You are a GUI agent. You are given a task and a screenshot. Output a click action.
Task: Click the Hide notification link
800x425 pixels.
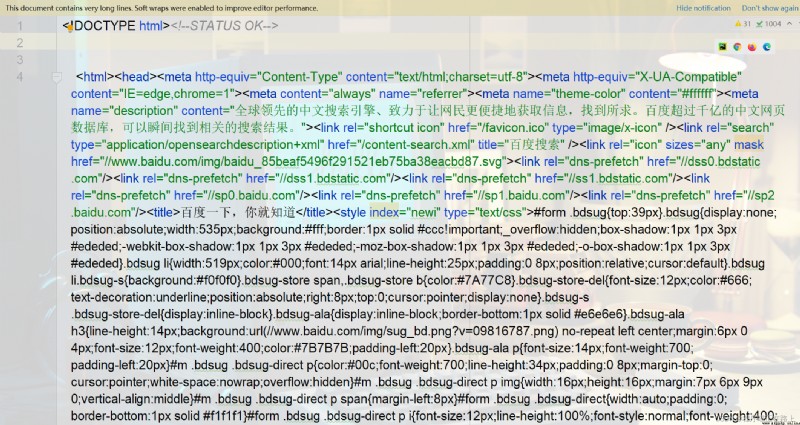pos(703,8)
